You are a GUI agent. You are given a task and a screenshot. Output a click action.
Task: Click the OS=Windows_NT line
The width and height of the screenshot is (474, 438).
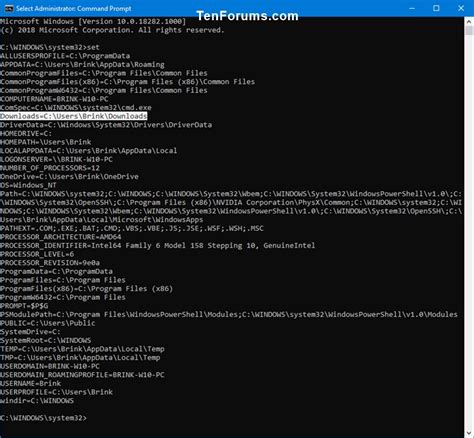tap(28, 185)
